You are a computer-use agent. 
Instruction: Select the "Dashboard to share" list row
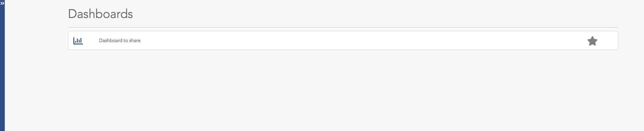click(x=343, y=40)
